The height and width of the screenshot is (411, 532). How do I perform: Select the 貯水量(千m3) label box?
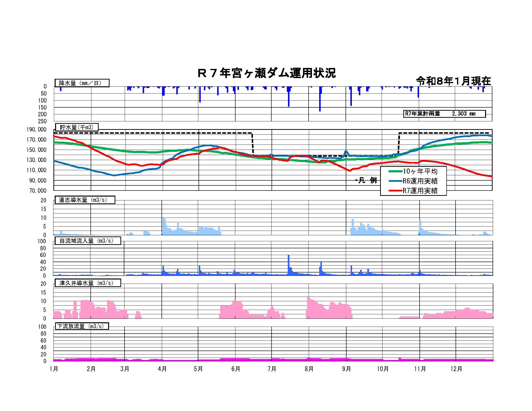[76, 127]
